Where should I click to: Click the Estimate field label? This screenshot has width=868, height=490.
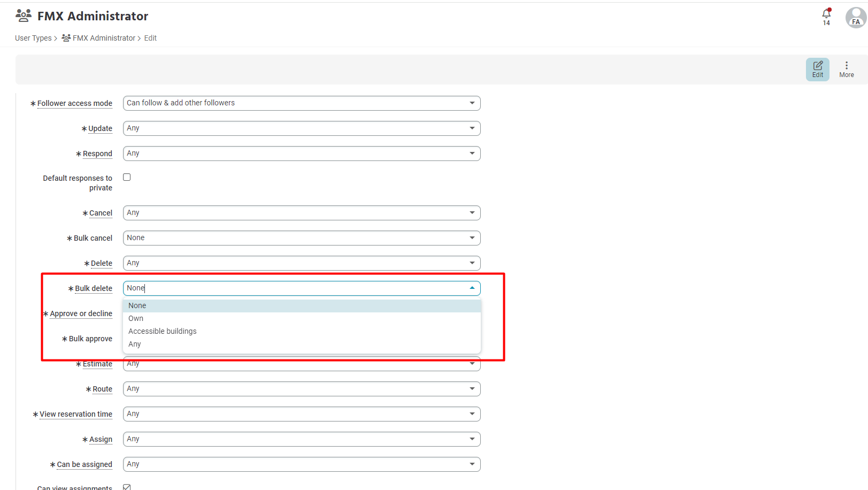97,364
